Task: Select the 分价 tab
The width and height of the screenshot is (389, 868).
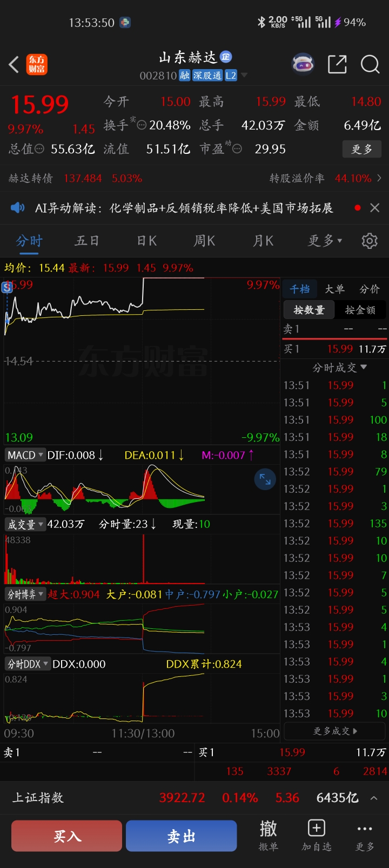Action: click(x=370, y=289)
